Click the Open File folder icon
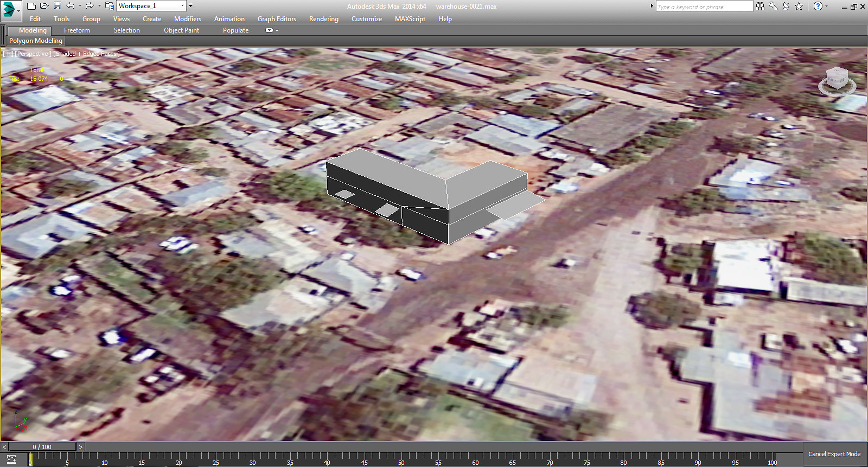Viewport: 868px width, 467px height. [x=44, y=6]
